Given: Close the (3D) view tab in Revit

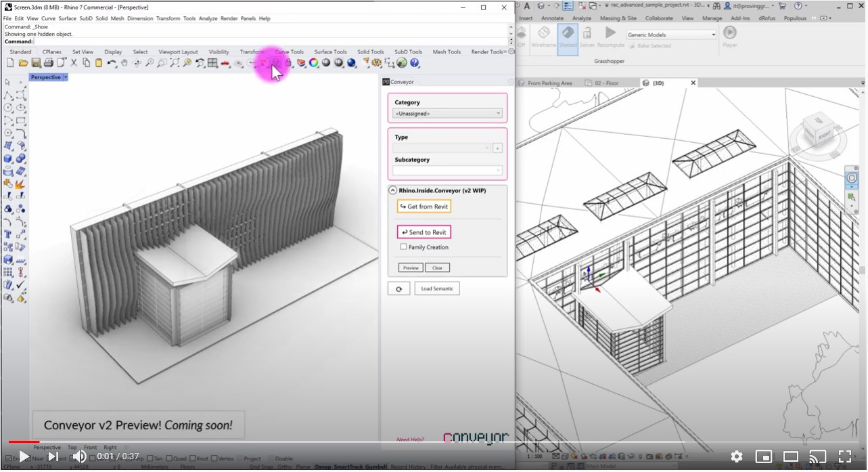Looking at the screenshot, I should 693,83.
